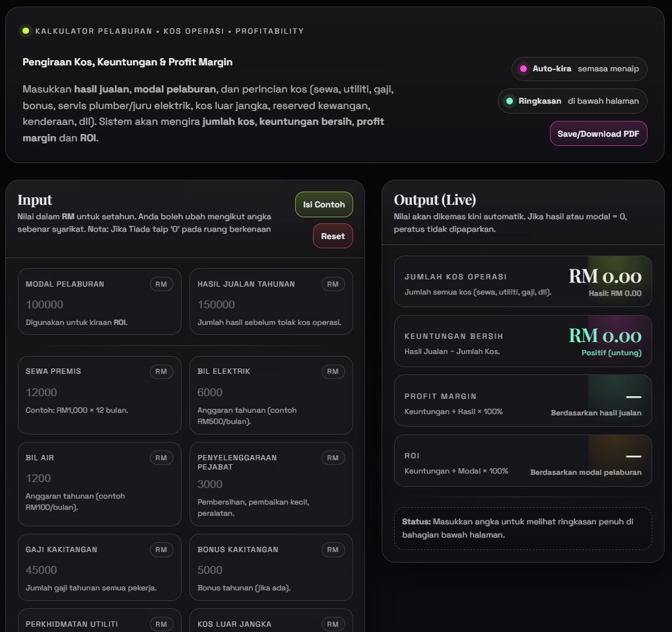Screen dimensions: 672x632
Task: Click 'Jumlah gaji tahunan semua pekerja.' hint
Action: (91, 588)
